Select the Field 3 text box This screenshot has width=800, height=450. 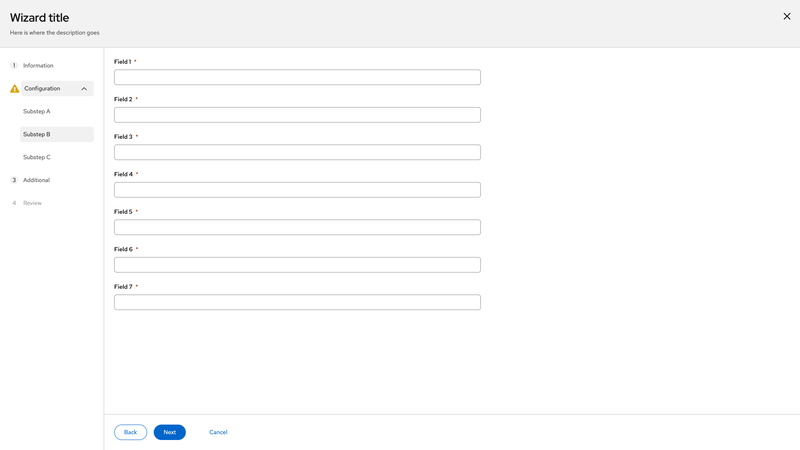click(x=297, y=152)
